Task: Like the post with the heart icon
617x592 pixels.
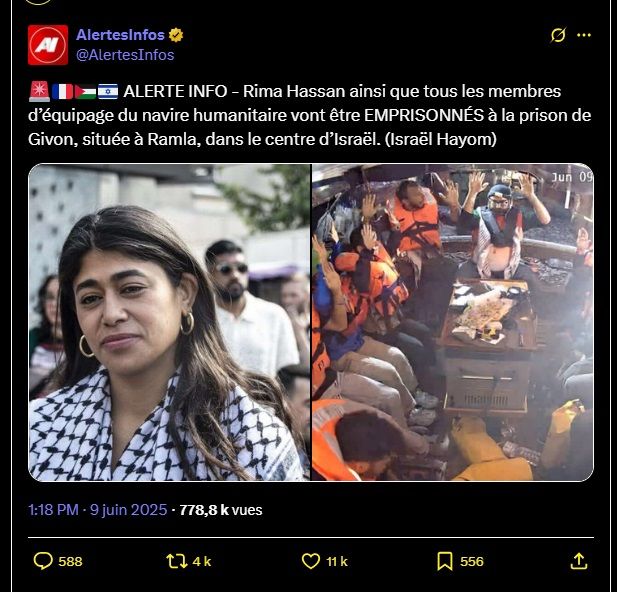Action: point(311,561)
